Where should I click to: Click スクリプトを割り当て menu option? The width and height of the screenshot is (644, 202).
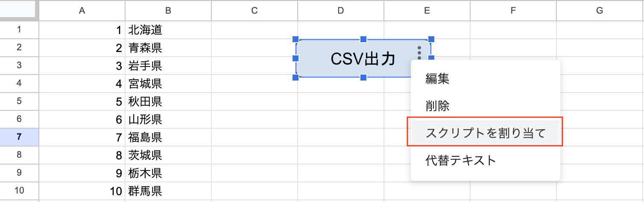[x=485, y=133]
